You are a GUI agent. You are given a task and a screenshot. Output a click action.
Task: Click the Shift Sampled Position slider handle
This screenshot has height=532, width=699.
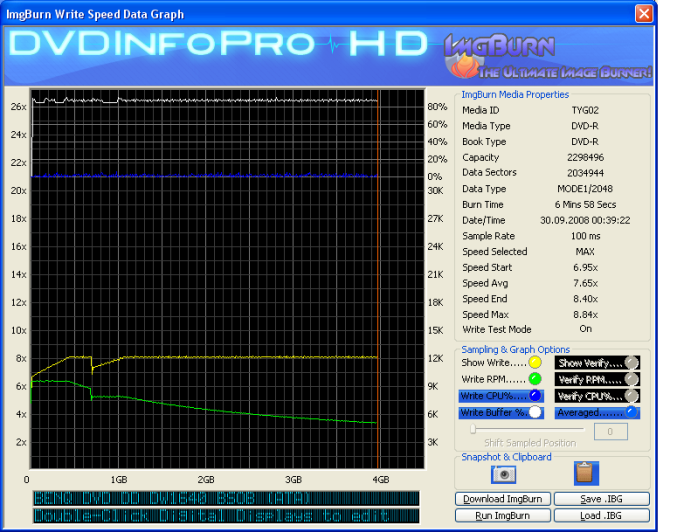pos(473,429)
